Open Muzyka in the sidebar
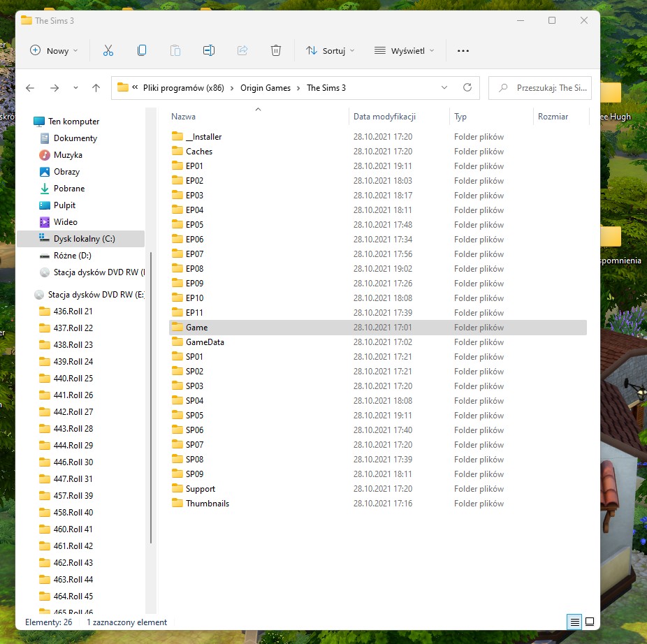 [x=61, y=155]
